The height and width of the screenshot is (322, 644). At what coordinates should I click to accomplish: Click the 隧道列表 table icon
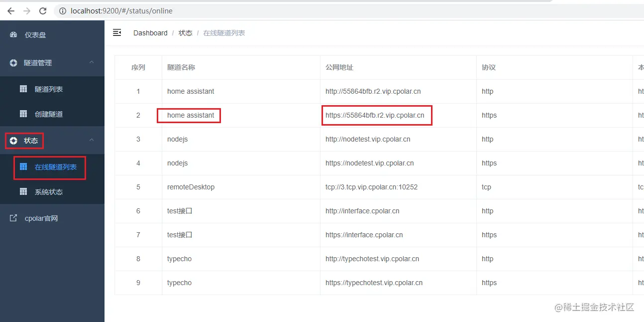point(23,89)
